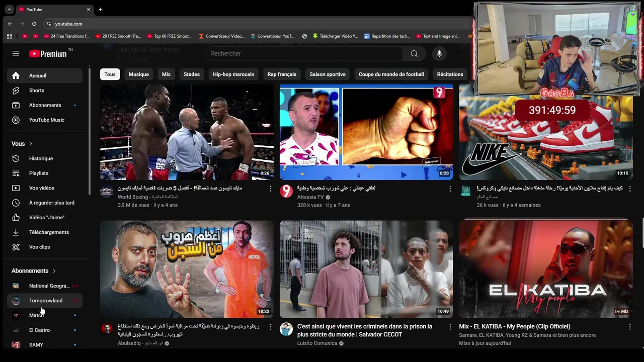Open options menu for Attessia TV video
The height and width of the screenshot is (362, 644).
(x=450, y=189)
